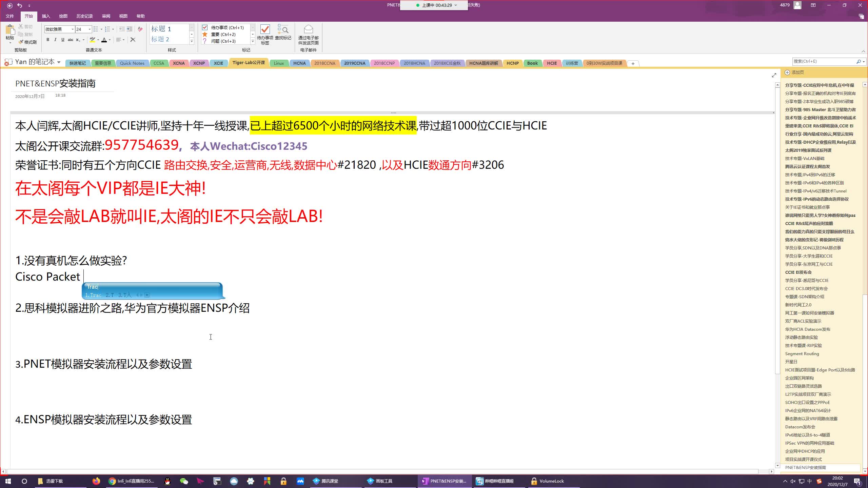The height and width of the screenshot is (488, 868).
Task: Collapse the ribbon with the chevron
Action: [x=863, y=51]
